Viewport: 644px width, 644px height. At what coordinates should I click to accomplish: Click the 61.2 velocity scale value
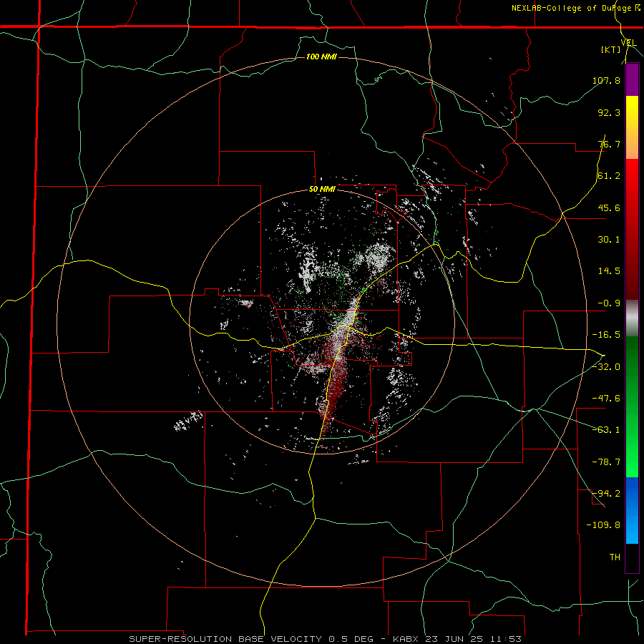609,176
